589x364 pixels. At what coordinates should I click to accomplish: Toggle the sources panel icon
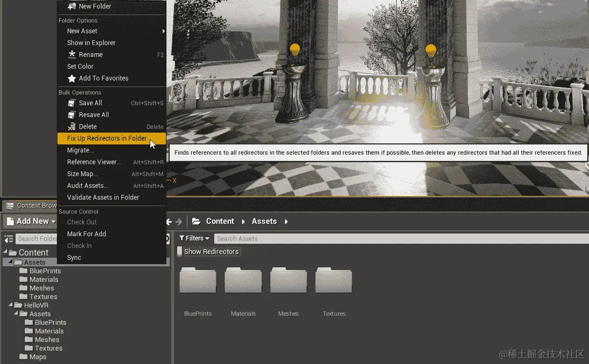(x=9, y=239)
